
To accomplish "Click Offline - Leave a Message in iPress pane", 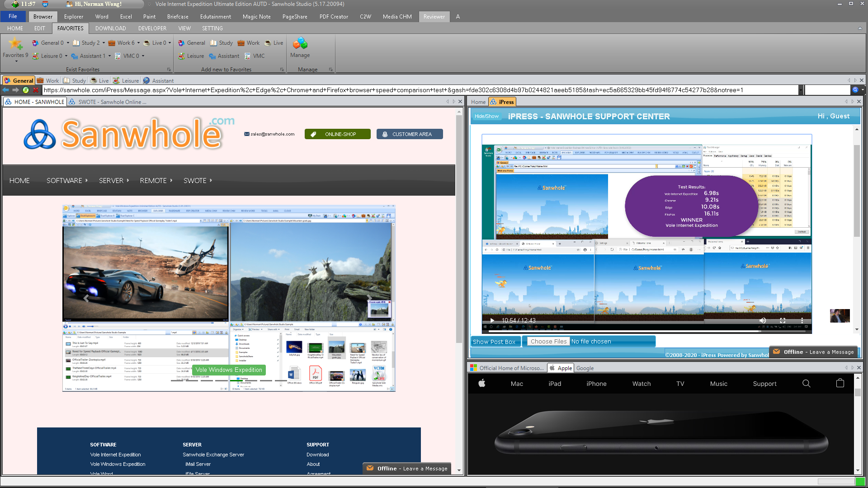I will click(x=814, y=352).
